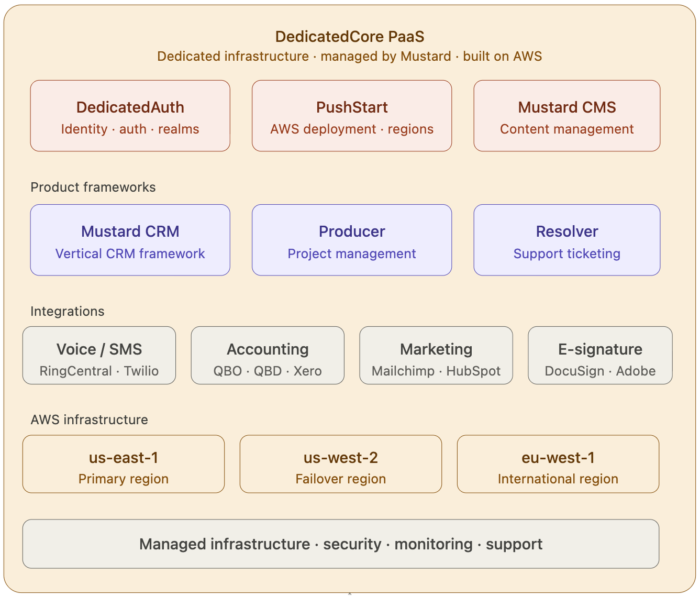The image size is (700, 596).
Task: Select the PushStart AWS deployment box
Action: click(x=351, y=116)
